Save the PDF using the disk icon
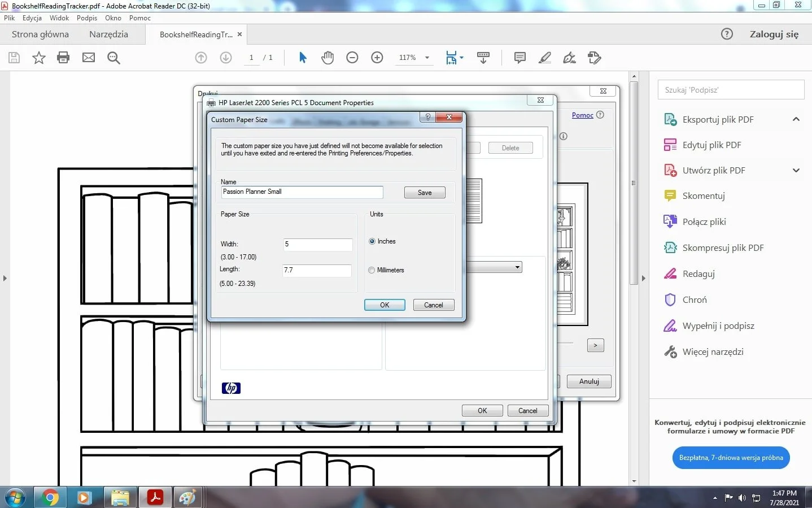This screenshot has height=508, width=812. 14,57
